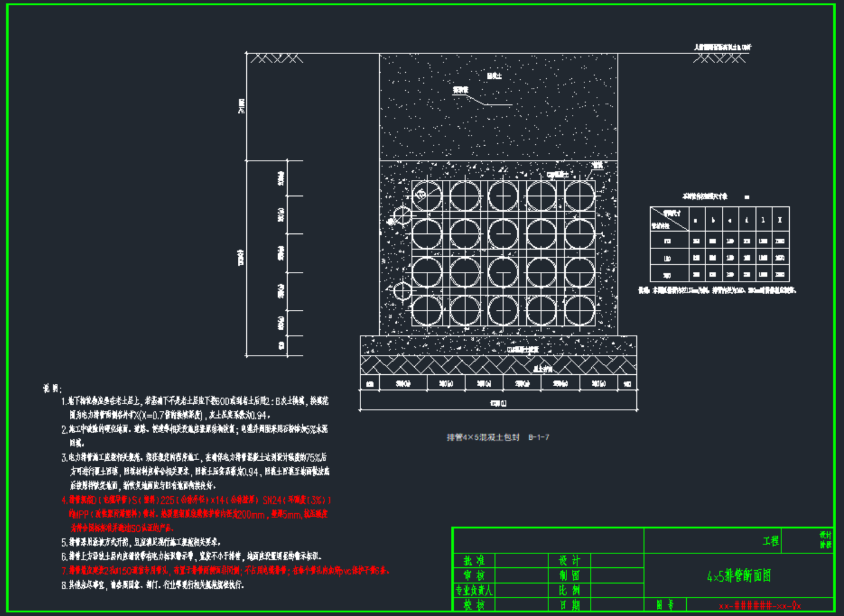Click the center pipe in the top row
The image size is (844, 616).
503,196
